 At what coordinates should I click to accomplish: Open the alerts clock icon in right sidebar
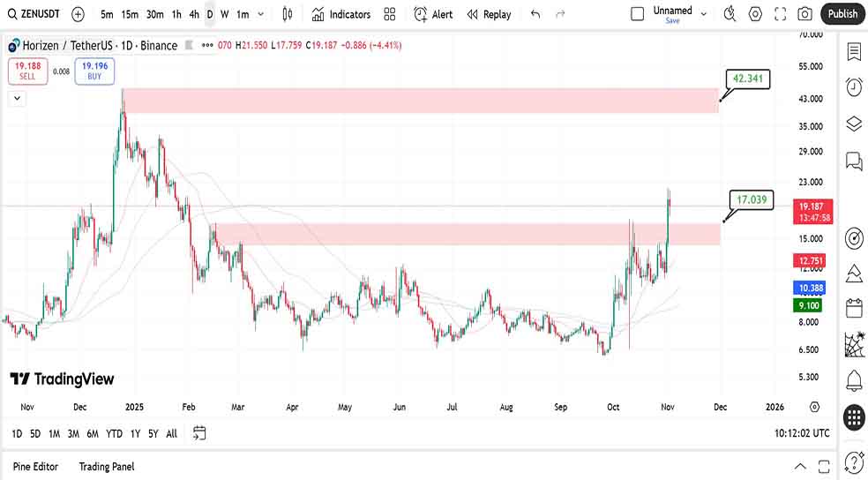tap(853, 86)
